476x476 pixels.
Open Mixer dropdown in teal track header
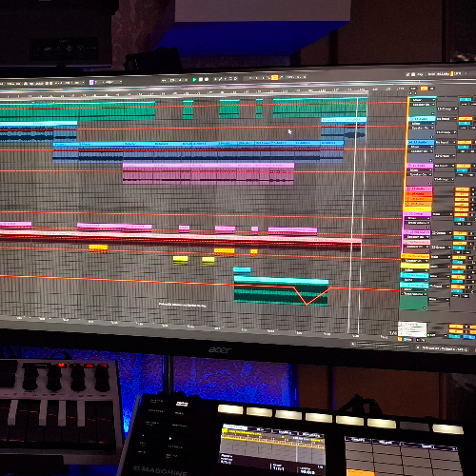click(x=423, y=100)
